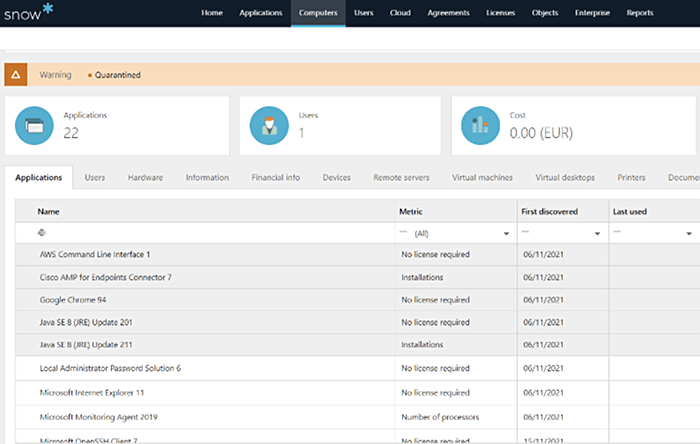Image resolution: width=700 pixels, height=444 pixels.
Task: Switch to the Virtual desktops tab
Action: click(565, 178)
